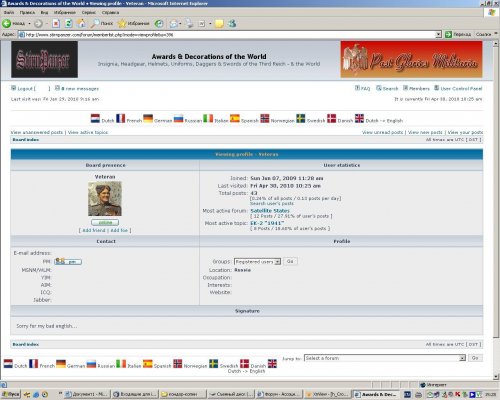Click the Swedish flag in bottom language row
The height and width of the screenshot is (400, 500).
pyautogui.click(x=214, y=364)
